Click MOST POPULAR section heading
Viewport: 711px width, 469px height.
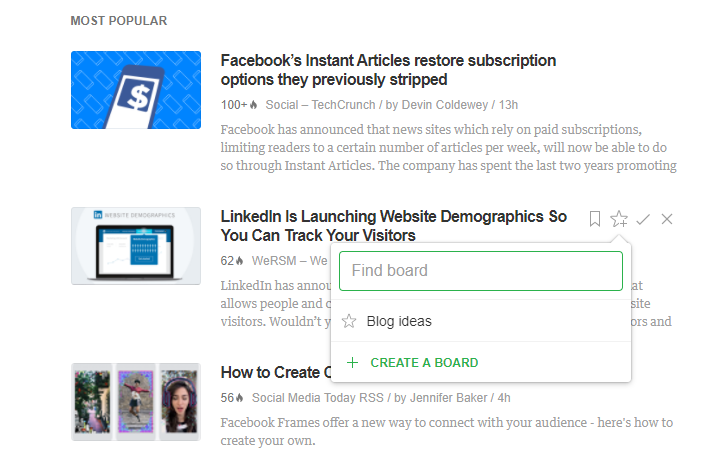119,21
